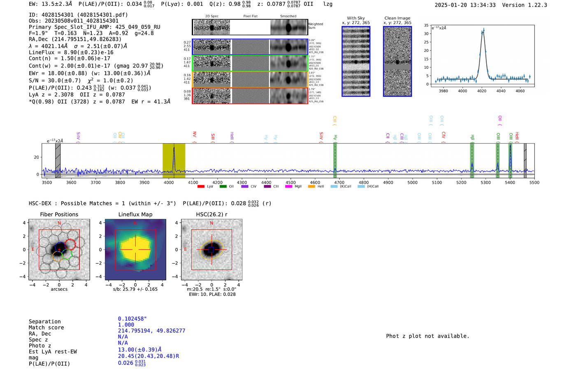Select the orange-bordered fiber 2D spec cutout

(250, 79)
